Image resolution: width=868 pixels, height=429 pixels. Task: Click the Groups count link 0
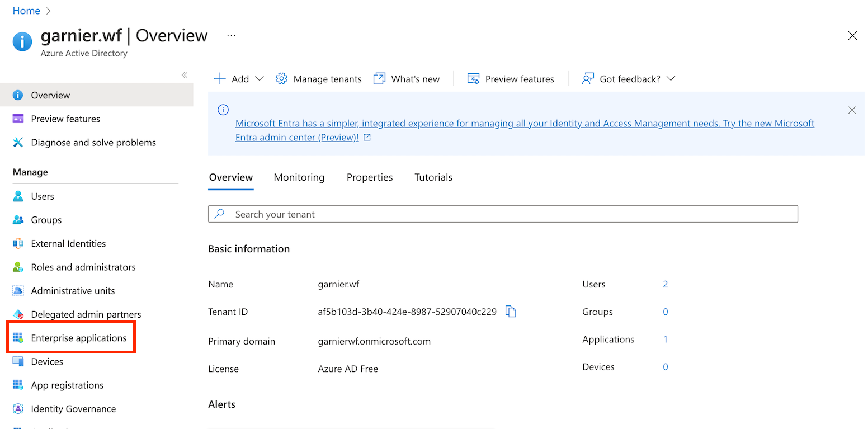666,312
